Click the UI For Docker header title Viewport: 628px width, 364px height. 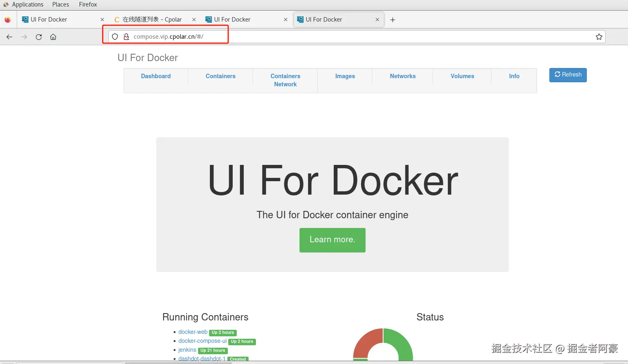148,58
